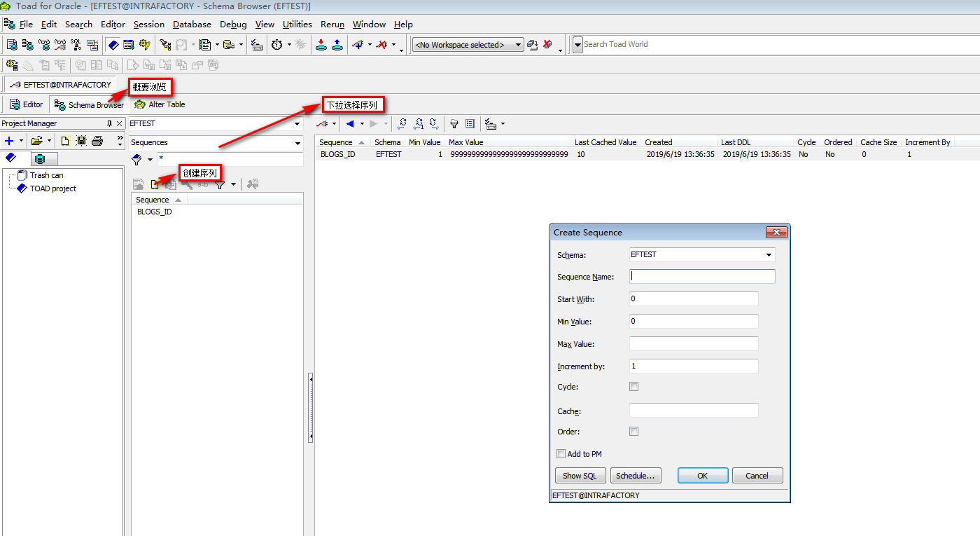Switch to the Editor tab
Viewport: 980px width, 536px height.
pyautogui.click(x=27, y=104)
